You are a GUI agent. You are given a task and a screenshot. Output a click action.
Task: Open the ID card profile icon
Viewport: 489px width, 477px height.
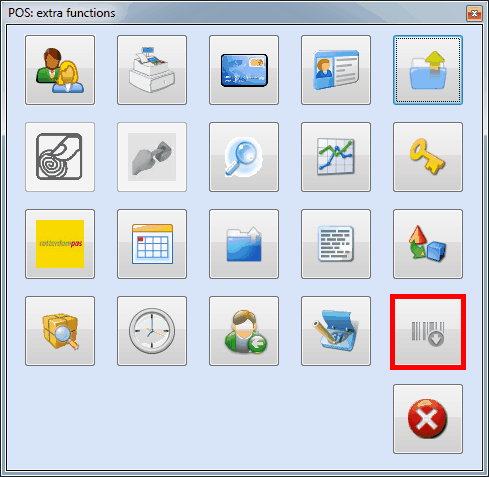[x=336, y=70]
